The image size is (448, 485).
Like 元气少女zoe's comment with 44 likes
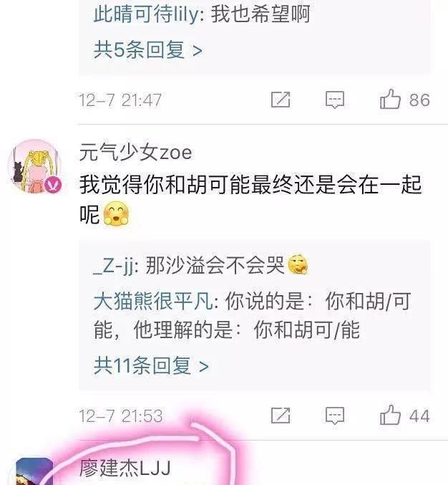(390, 416)
